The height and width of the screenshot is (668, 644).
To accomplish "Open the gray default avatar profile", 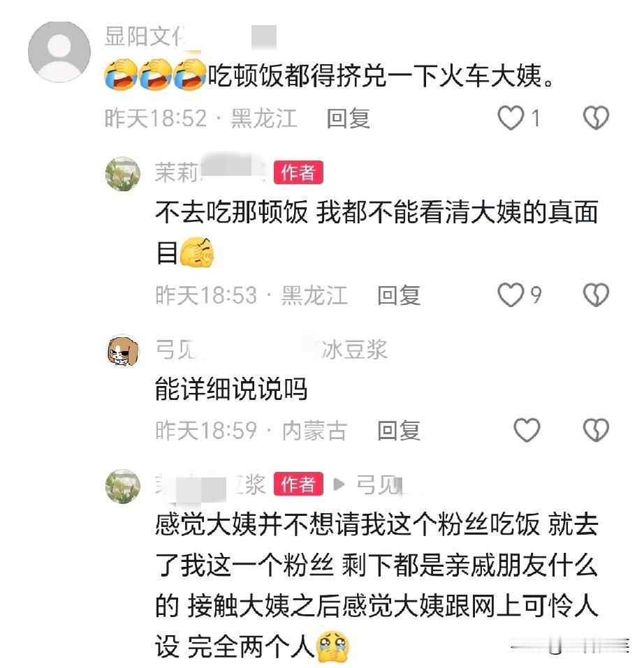I will [x=59, y=52].
